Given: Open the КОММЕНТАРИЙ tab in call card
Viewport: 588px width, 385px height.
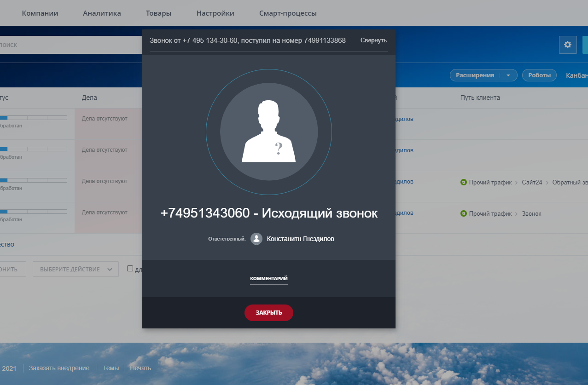Looking at the screenshot, I should (x=269, y=279).
